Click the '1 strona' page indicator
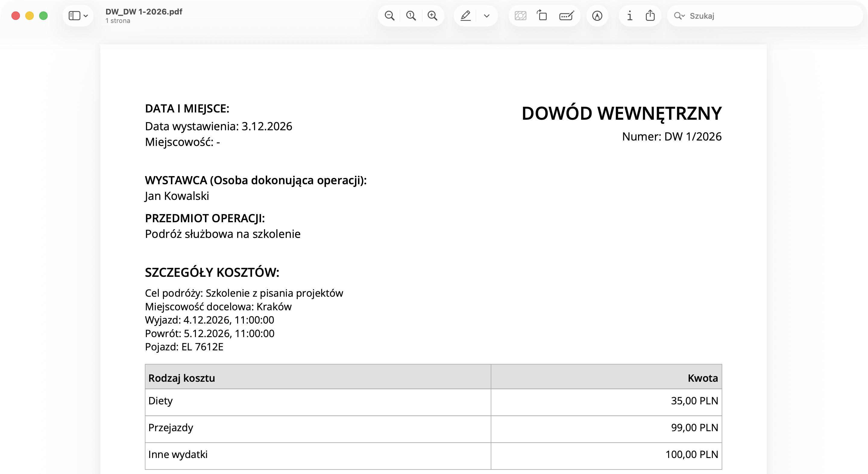 (117, 21)
